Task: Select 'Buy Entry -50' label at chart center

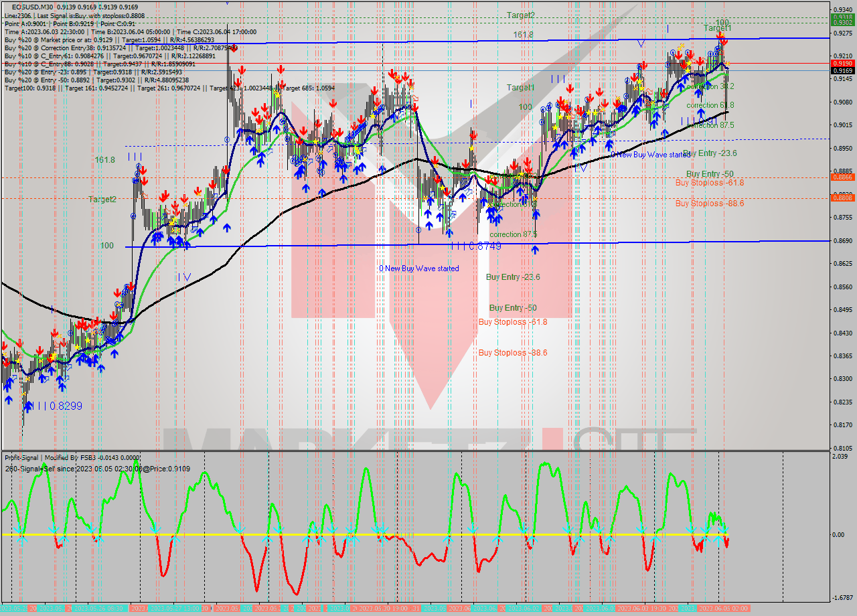Action: [x=513, y=308]
